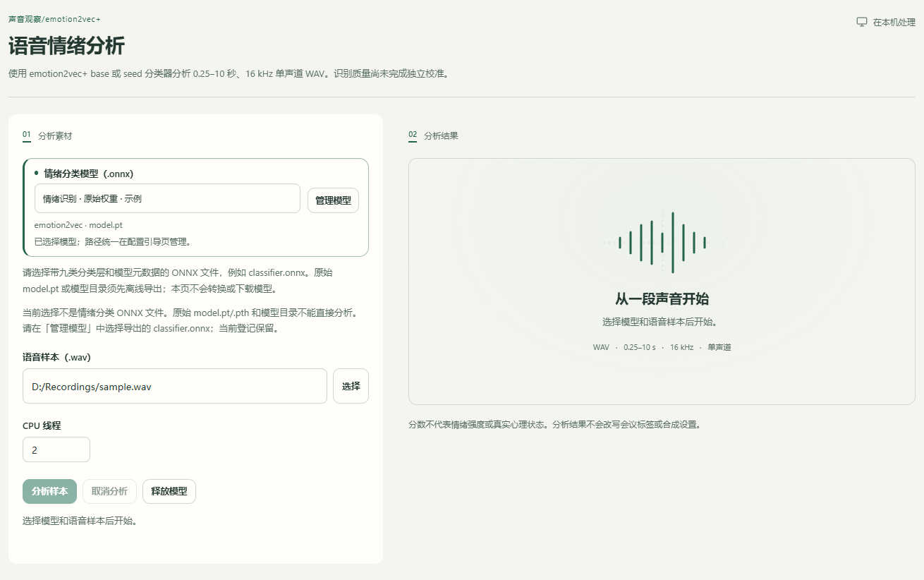Click 16 kHz in the results spec row

(x=681, y=347)
